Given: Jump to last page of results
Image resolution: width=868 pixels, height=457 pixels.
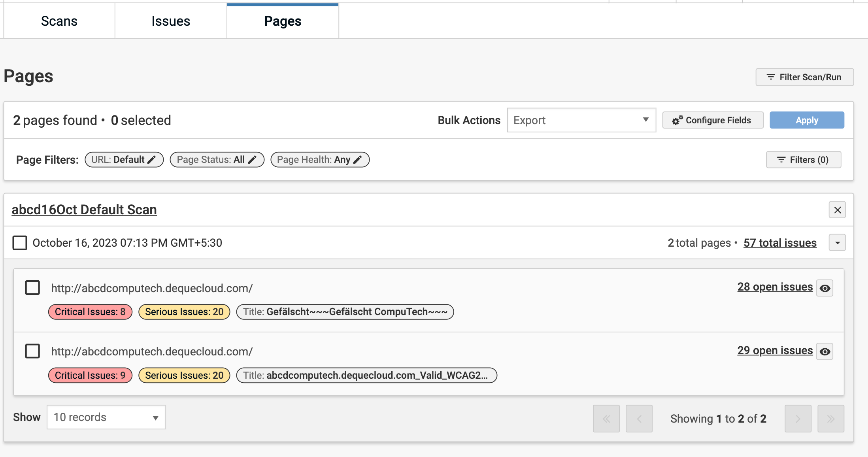Looking at the screenshot, I should click(830, 419).
